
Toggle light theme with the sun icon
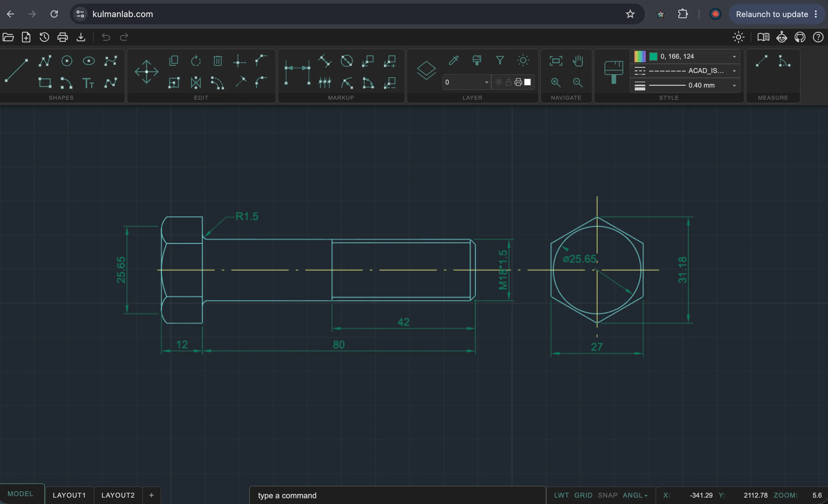tap(738, 37)
